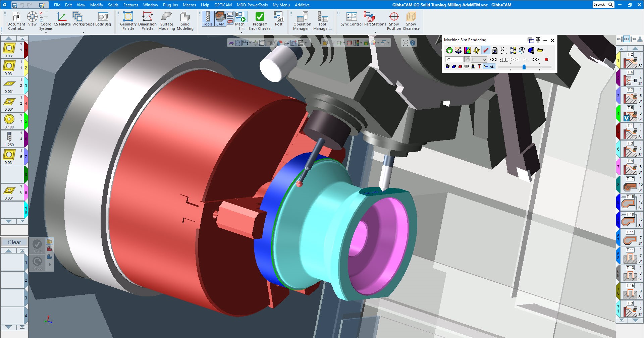This screenshot has width=644, height=338.
Task: Toggle the red checkmark option in Machine Sim Rendering
Action: (x=485, y=50)
